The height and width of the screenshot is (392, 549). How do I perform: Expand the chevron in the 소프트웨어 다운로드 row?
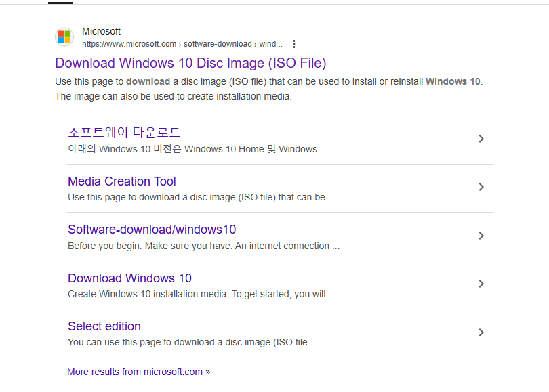(481, 139)
